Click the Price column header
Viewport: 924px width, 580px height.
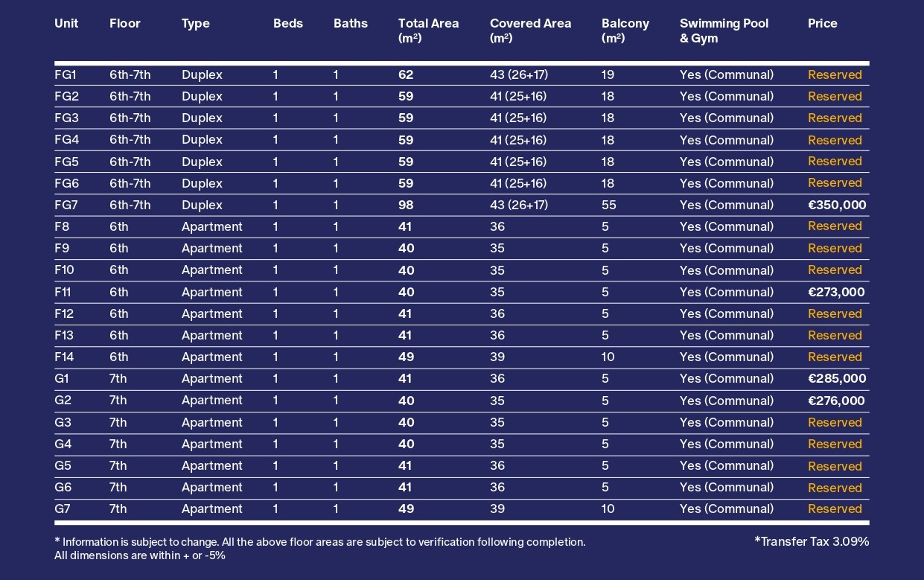pos(822,24)
